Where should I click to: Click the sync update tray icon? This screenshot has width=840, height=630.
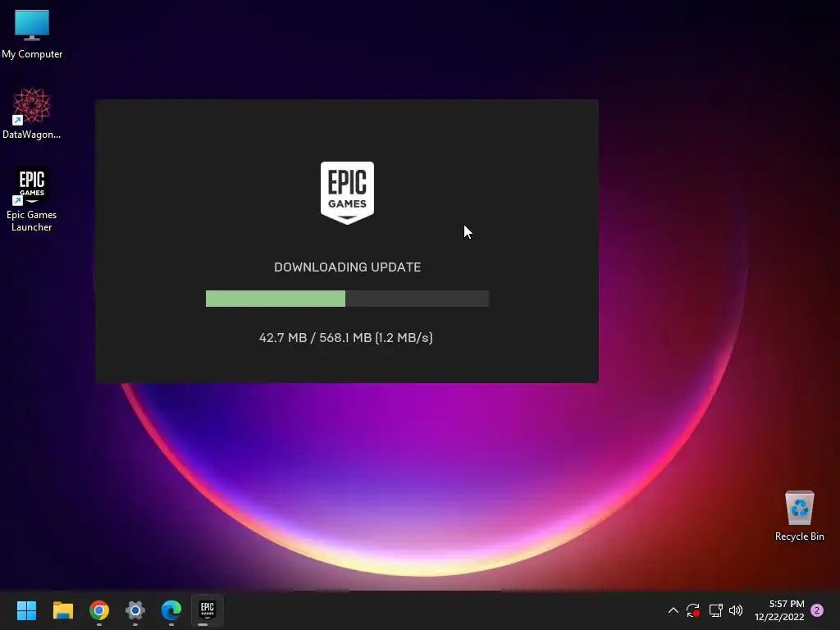pos(693,610)
